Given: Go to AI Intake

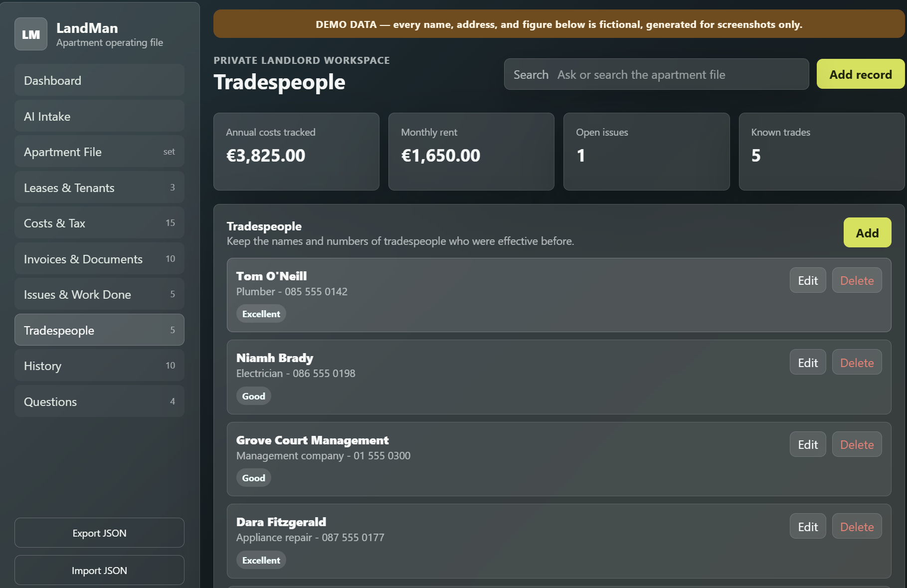Looking at the screenshot, I should tap(99, 116).
